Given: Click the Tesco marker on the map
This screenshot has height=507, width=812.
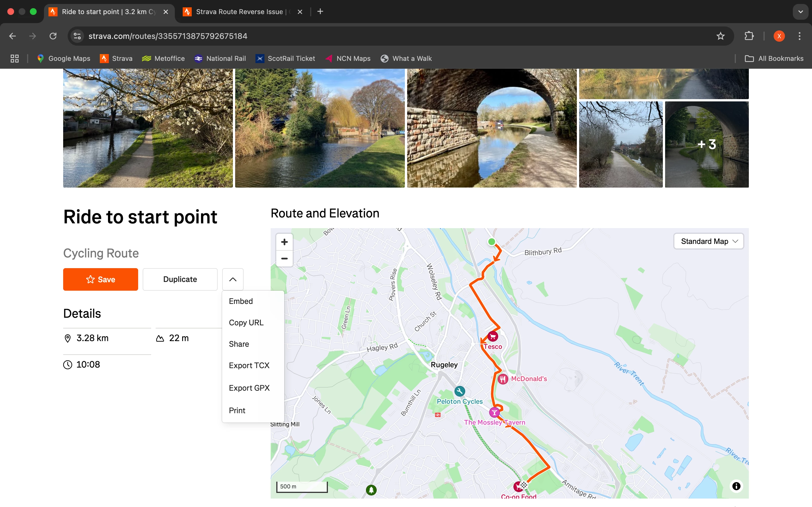Looking at the screenshot, I should point(493,336).
